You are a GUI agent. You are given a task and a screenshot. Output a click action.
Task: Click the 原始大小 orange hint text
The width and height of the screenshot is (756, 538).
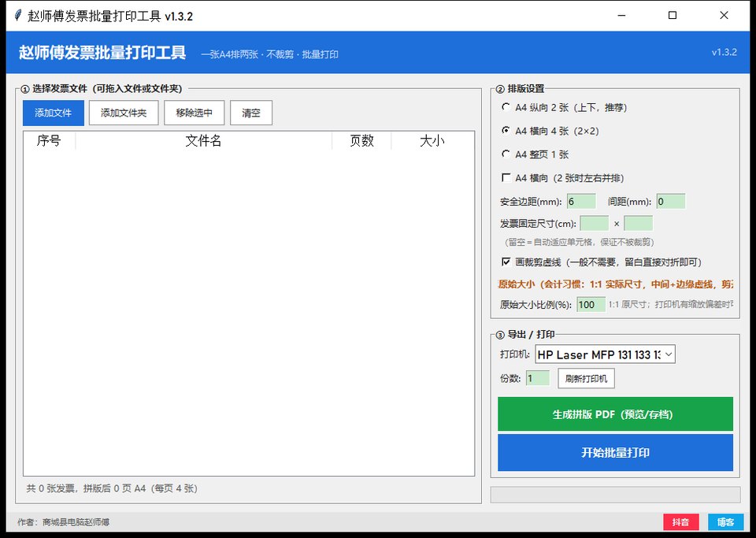click(615, 284)
